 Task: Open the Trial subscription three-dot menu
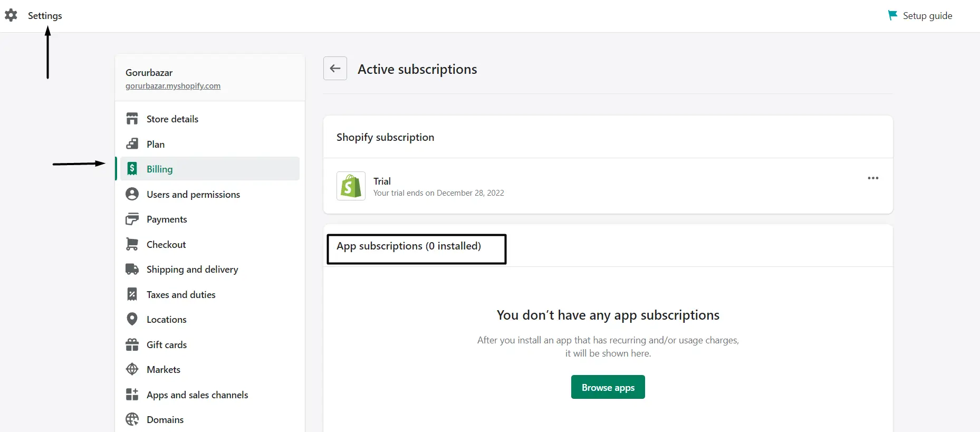pos(873,178)
